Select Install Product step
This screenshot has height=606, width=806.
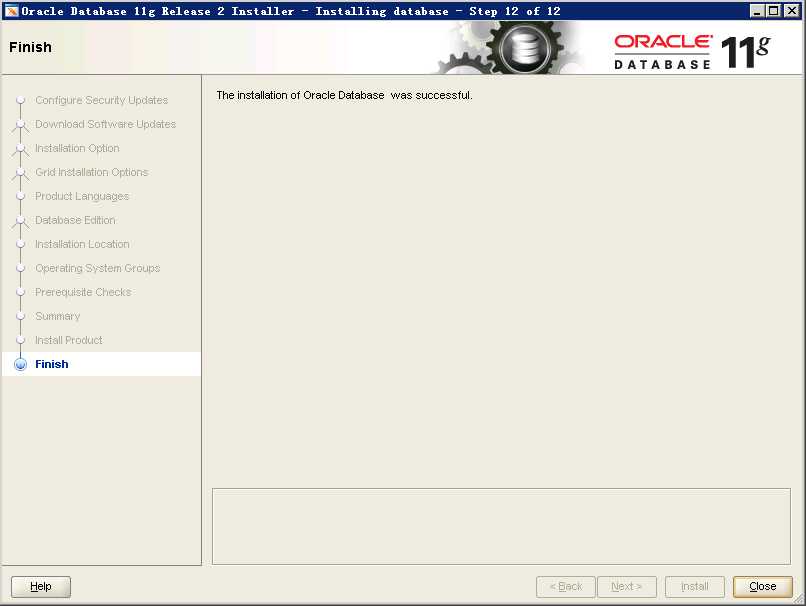(x=68, y=340)
